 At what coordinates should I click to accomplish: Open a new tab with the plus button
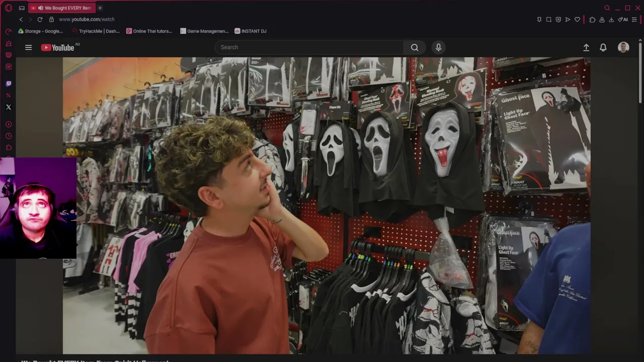point(100,8)
